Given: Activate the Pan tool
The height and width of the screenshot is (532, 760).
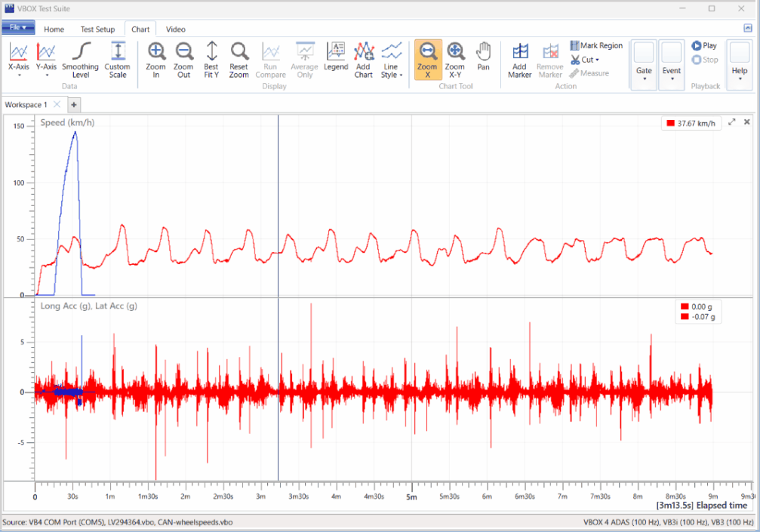Looking at the screenshot, I should 483,60.
